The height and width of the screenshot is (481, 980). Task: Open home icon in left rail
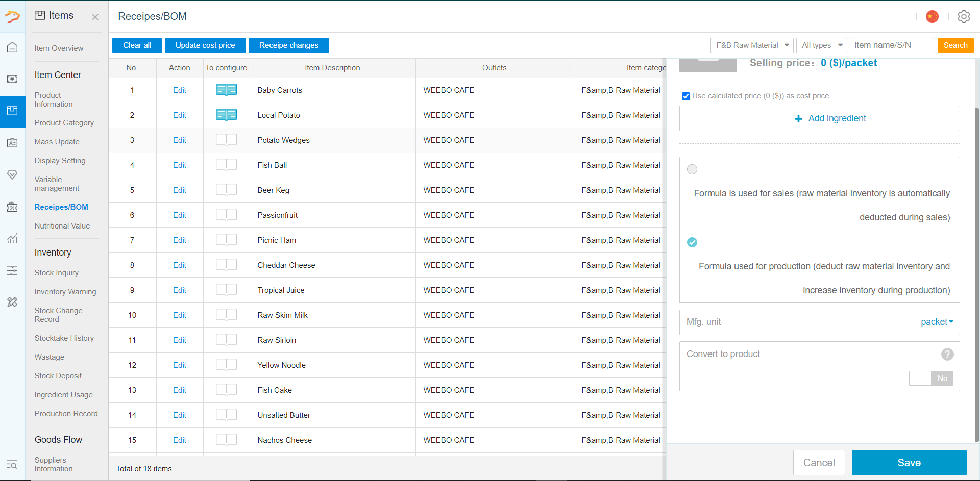(x=12, y=47)
